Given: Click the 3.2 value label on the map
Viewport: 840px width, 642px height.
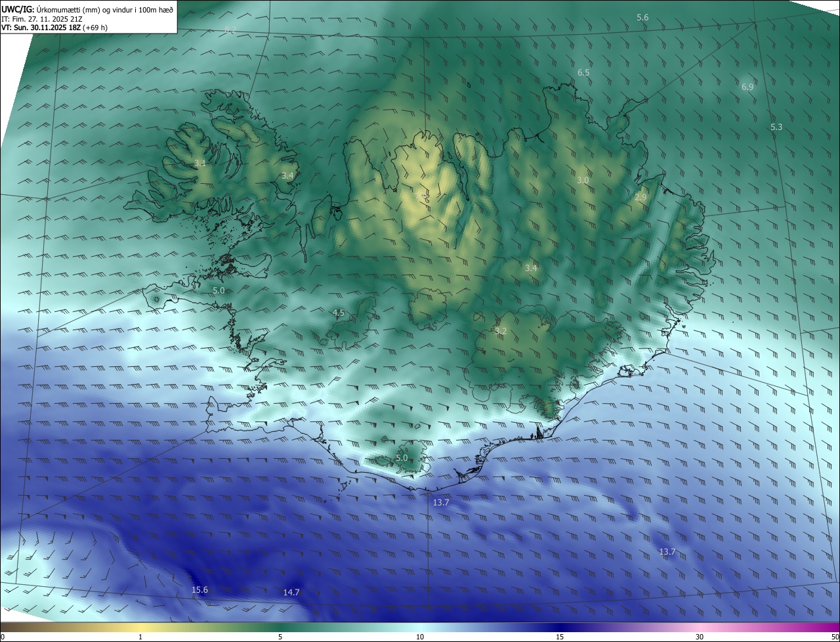Looking at the screenshot, I should tap(501, 331).
